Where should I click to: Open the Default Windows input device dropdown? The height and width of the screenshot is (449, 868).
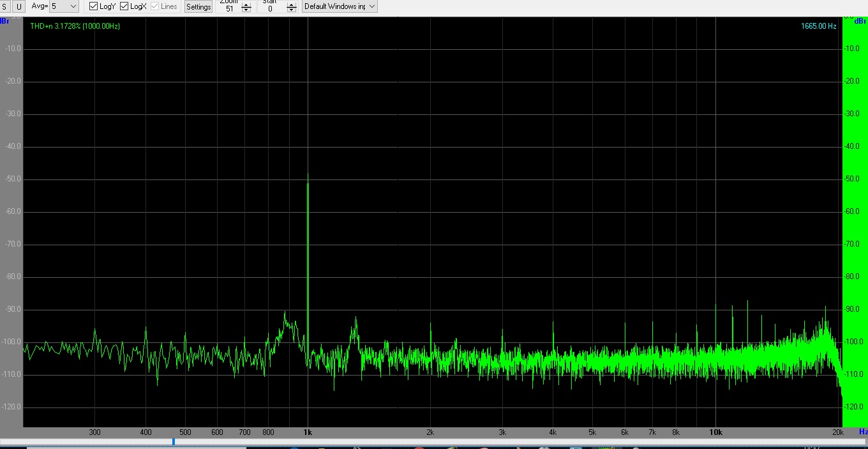coord(340,6)
